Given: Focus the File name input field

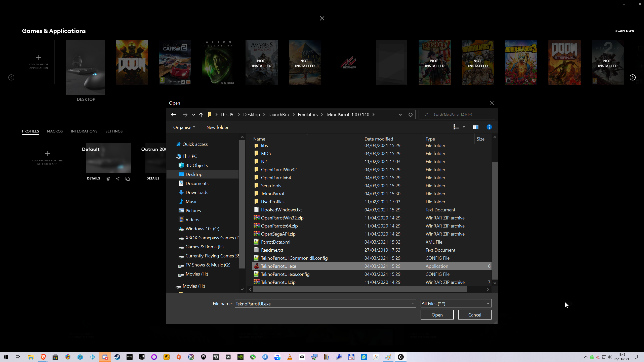Looking at the screenshot, I should point(323,304).
